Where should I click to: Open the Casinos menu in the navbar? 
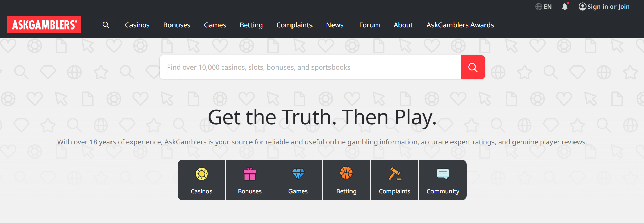[x=137, y=25]
